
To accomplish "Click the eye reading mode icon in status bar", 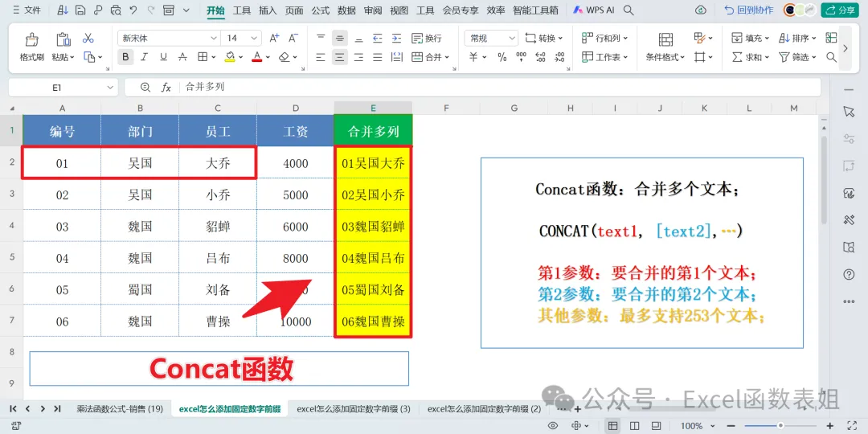I will (552, 426).
